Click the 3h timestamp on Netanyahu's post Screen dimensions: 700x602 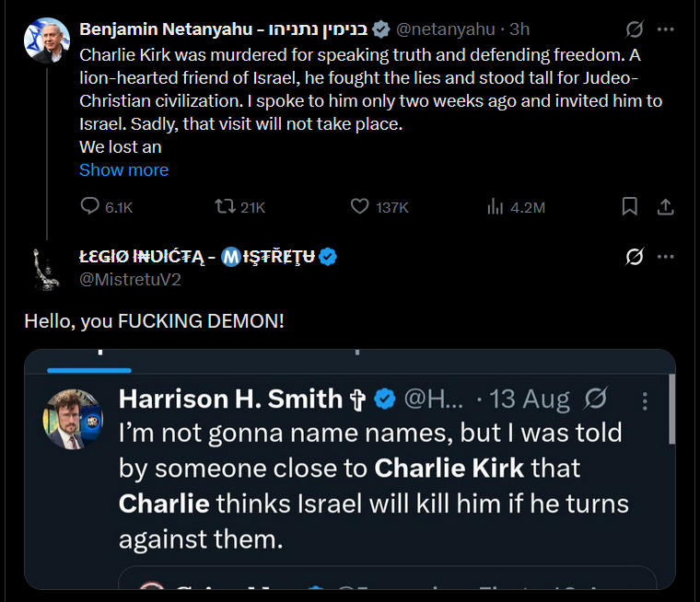click(519, 30)
